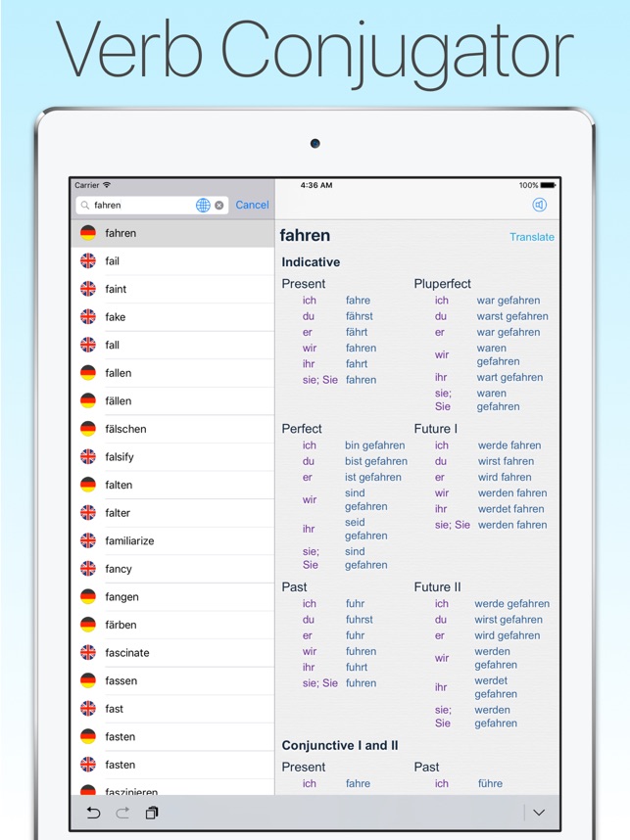Select the English verb fake
The width and height of the screenshot is (630, 840).
tap(172, 316)
